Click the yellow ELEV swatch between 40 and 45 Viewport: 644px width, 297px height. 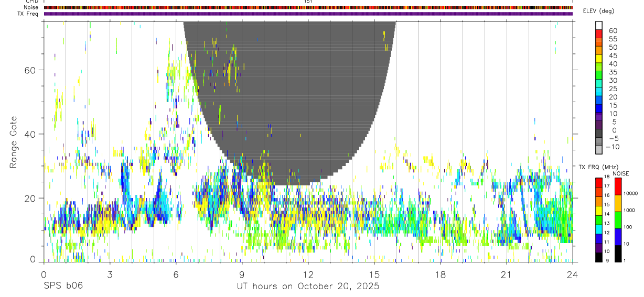[599, 59]
